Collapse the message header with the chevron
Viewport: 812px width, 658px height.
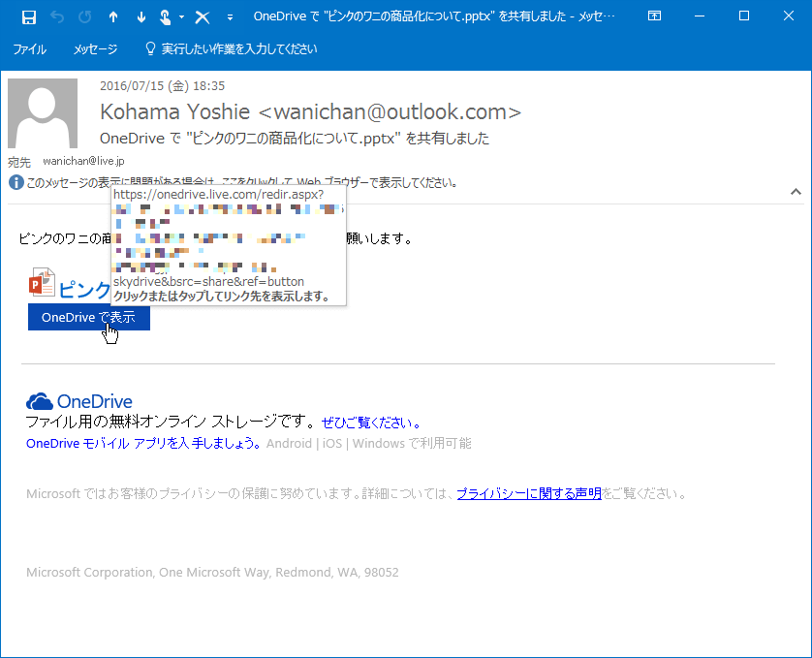coord(796,192)
